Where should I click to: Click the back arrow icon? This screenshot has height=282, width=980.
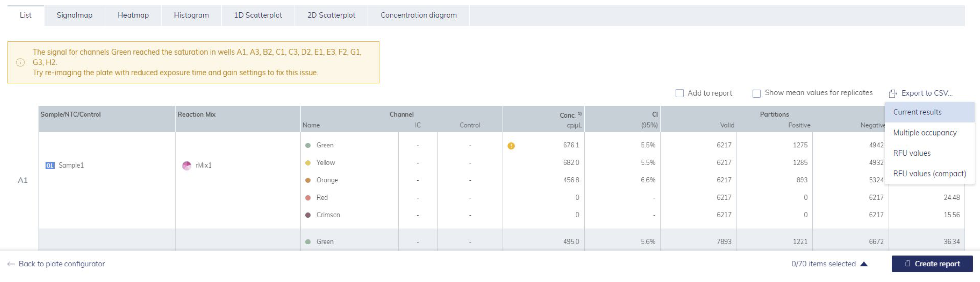11,264
